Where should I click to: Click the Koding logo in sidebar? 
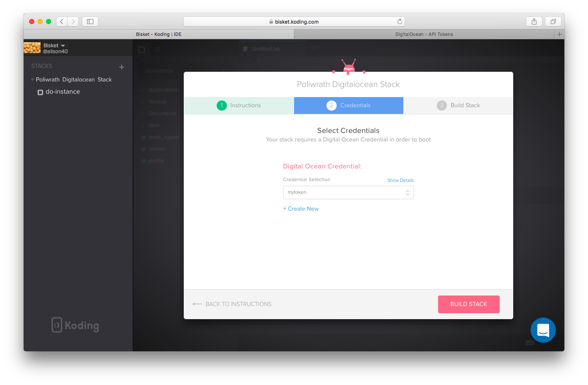tap(75, 325)
